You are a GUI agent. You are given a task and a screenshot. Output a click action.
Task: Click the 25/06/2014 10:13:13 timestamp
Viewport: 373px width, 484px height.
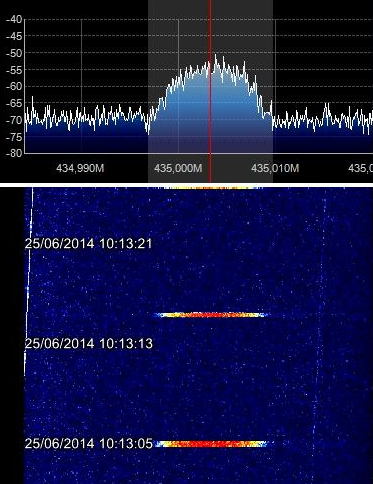(88, 343)
